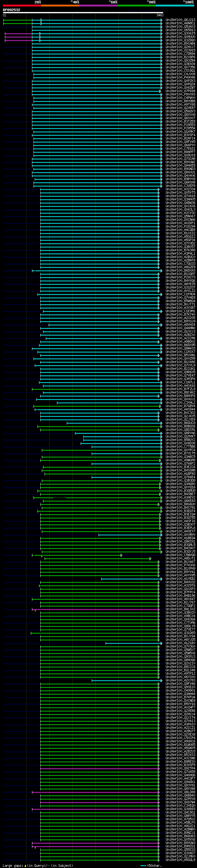Select the UniRef100_P26294 label
This screenshot has width=197, height=868.
click(x=180, y=226)
